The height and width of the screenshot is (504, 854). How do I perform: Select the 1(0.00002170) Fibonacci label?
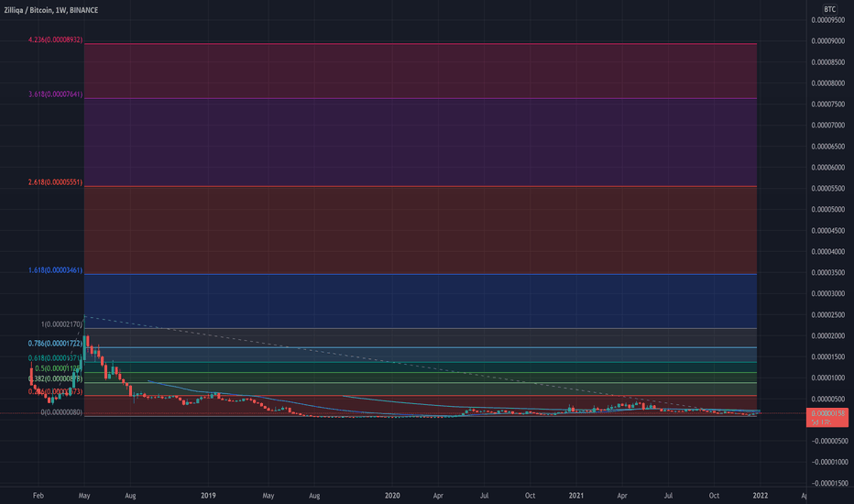click(61, 324)
